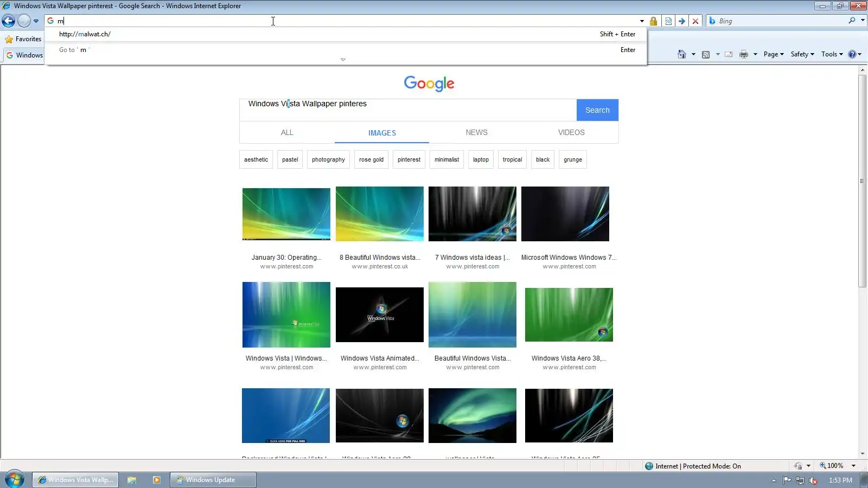
Task: Click the Google logo
Action: pyautogui.click(x=429, y=84)
